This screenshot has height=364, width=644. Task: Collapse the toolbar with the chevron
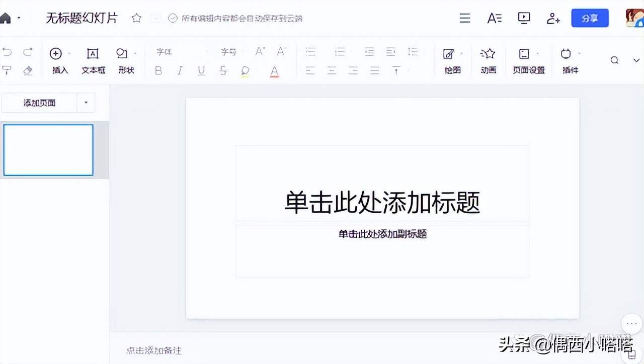click(636, 59)
